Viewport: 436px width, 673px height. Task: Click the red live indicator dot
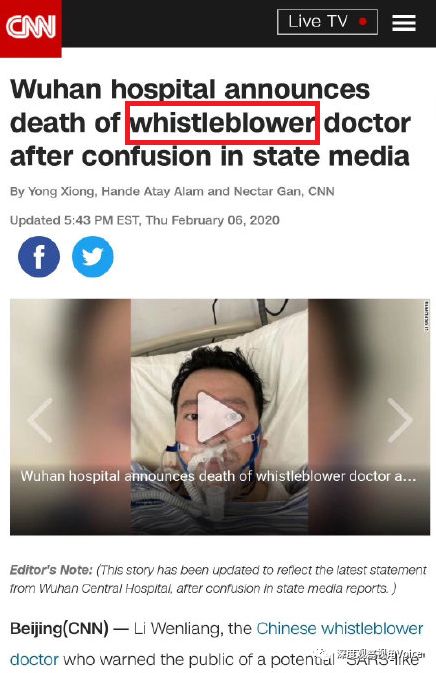click(363, 21)
